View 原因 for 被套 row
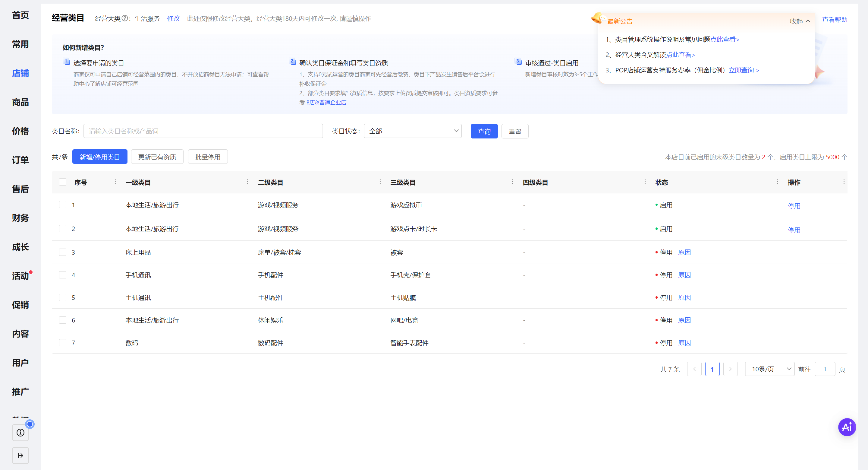This screenshot has height=470, width=868. click(684, 252)
